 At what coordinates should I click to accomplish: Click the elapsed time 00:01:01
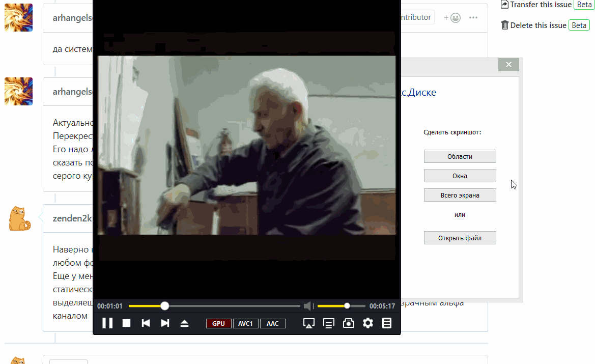pyautogui.click(x=109, y=306)
